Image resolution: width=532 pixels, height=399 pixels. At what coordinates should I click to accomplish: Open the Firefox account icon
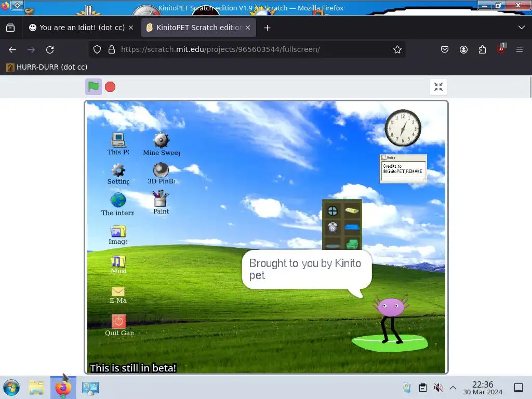463,49
